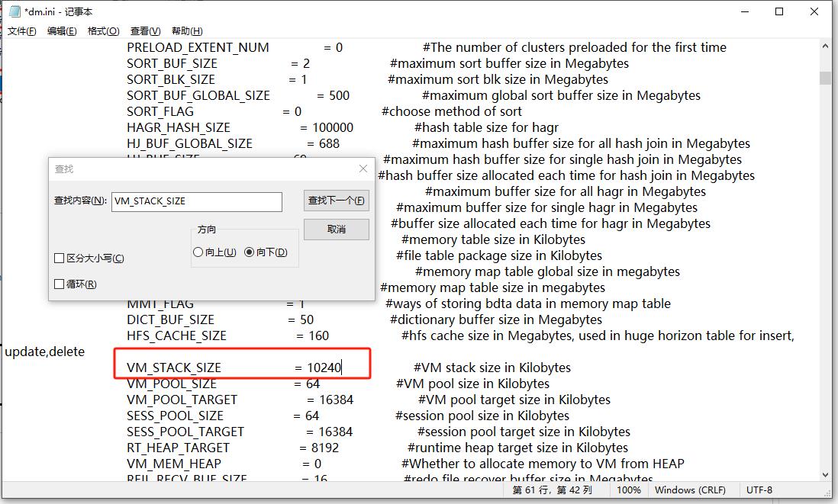838x504 pixels.
Task: Click the scrollbar down arrow
Action: (827, 473)
